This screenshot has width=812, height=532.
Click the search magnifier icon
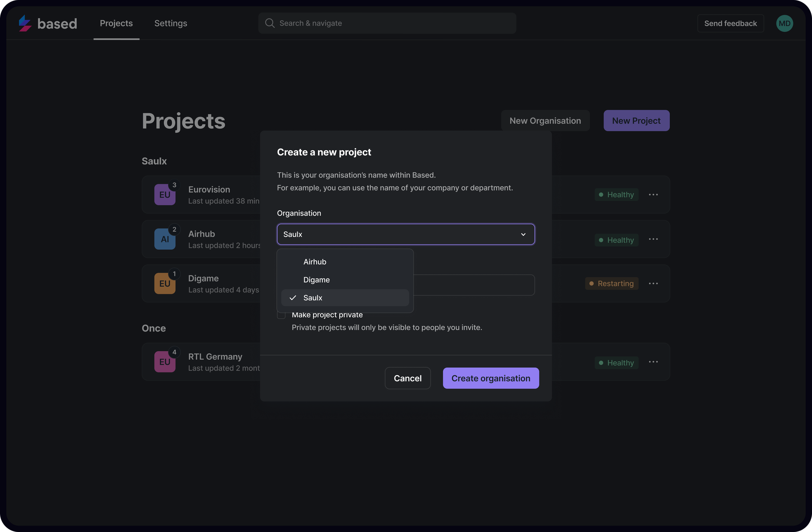[x=270, y=23]
